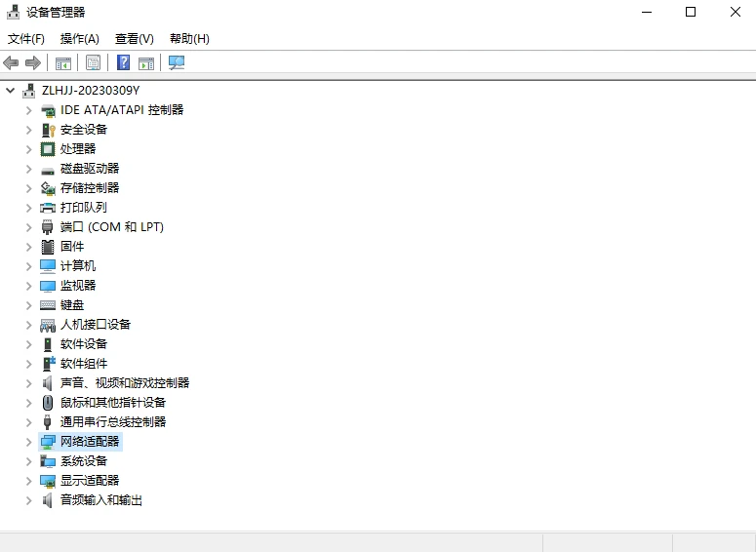Image resolution: width=756 pixels, height=552 pixels.
Task: Click the 处理器 chip icon
Action: 48,149
